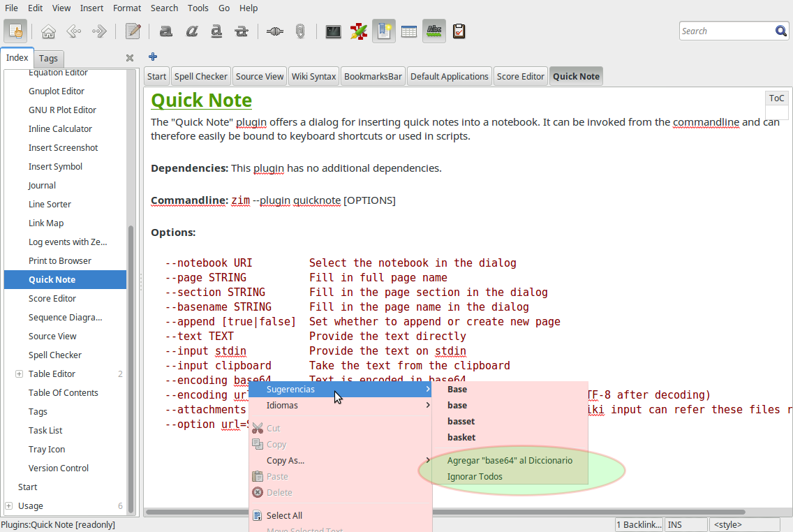Open the task list clipboard icon
Viewport: 793px width, 532px height.
coord(459,31)
